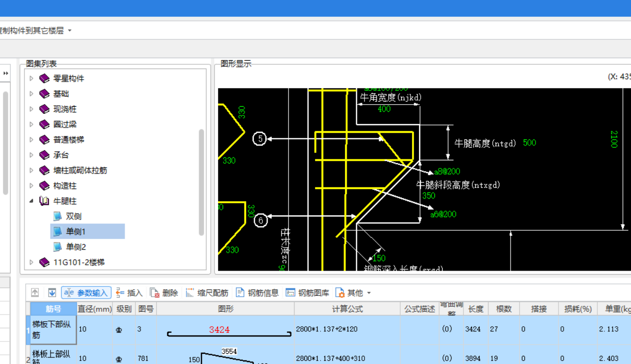
Task: Select the 双侧 tree item
Action: pyautogui.click(x=74, y=216)
